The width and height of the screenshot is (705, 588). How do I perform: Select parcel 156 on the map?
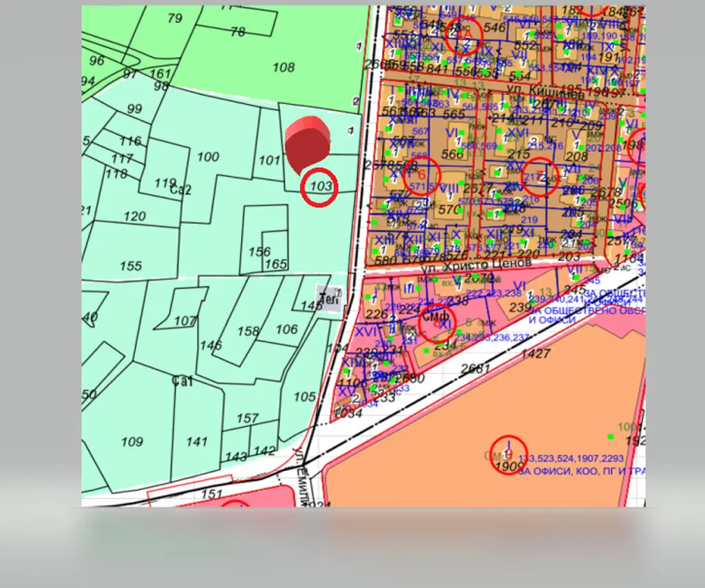260,252
